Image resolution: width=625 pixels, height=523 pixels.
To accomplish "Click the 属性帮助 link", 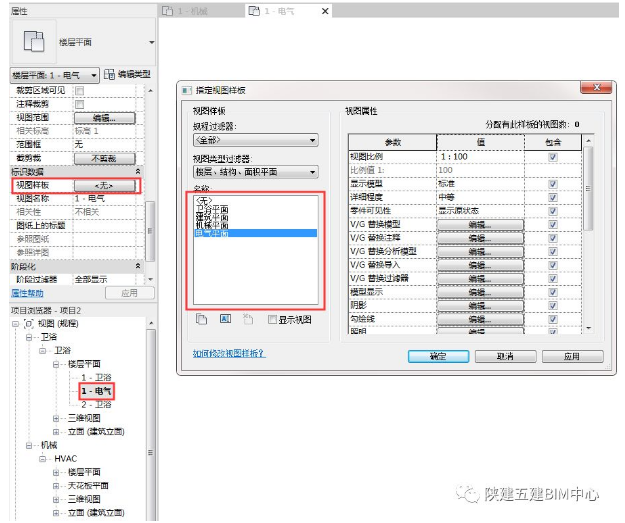I will (27, 293).
